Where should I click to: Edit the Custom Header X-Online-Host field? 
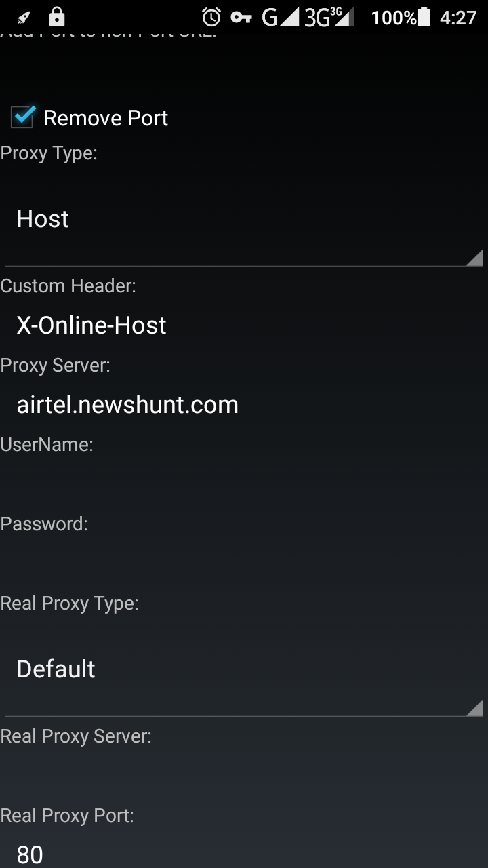pos(244,325)
